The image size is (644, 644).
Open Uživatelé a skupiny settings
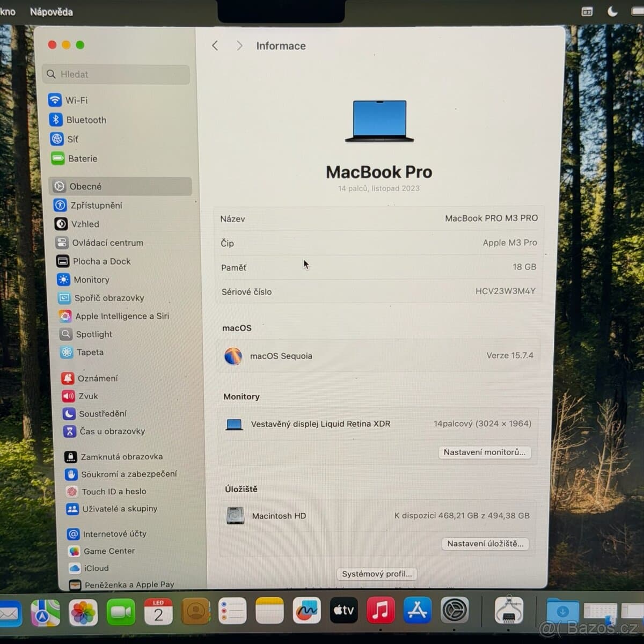[x=112, y=508]
